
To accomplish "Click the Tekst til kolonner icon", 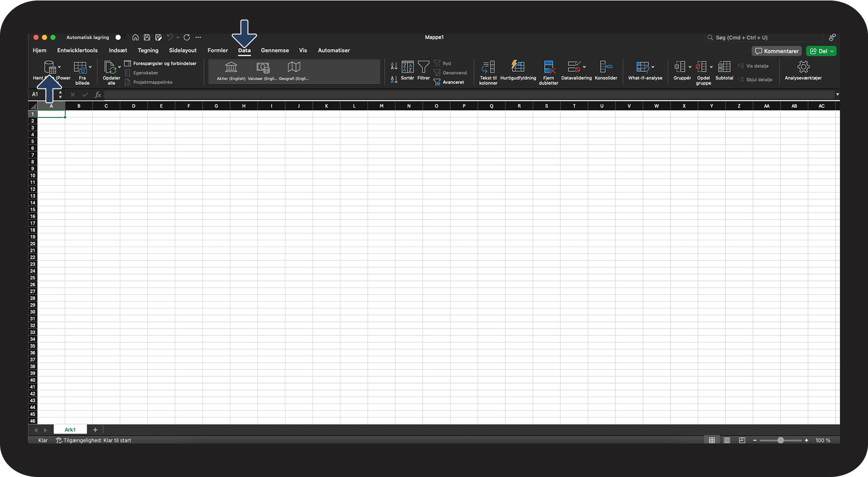I will tap(488, 67).
